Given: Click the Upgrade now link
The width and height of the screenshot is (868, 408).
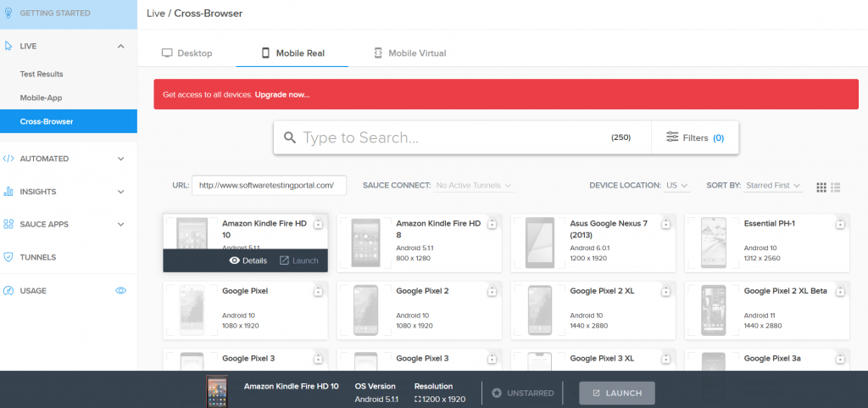Looking at the screenshot, I should pyautogui.click(x=282, y=94).
